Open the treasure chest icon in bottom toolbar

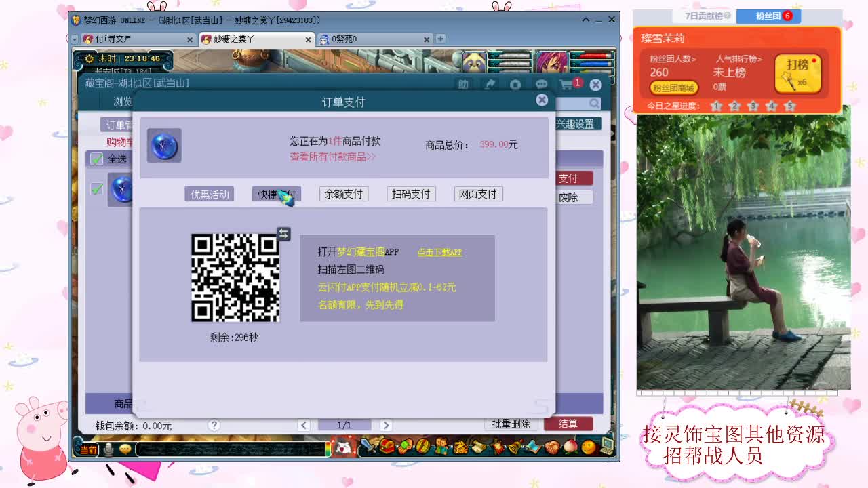pyautogui.click(x=387, y=447)
